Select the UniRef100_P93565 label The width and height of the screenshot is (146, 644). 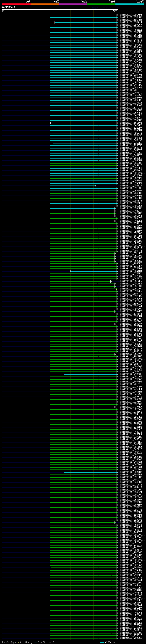point(131,379)
